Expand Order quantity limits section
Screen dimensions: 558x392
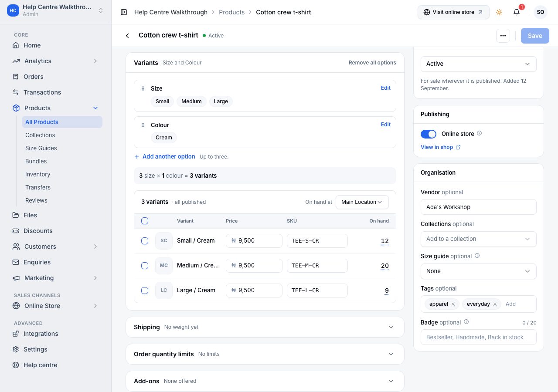[265, 354]
